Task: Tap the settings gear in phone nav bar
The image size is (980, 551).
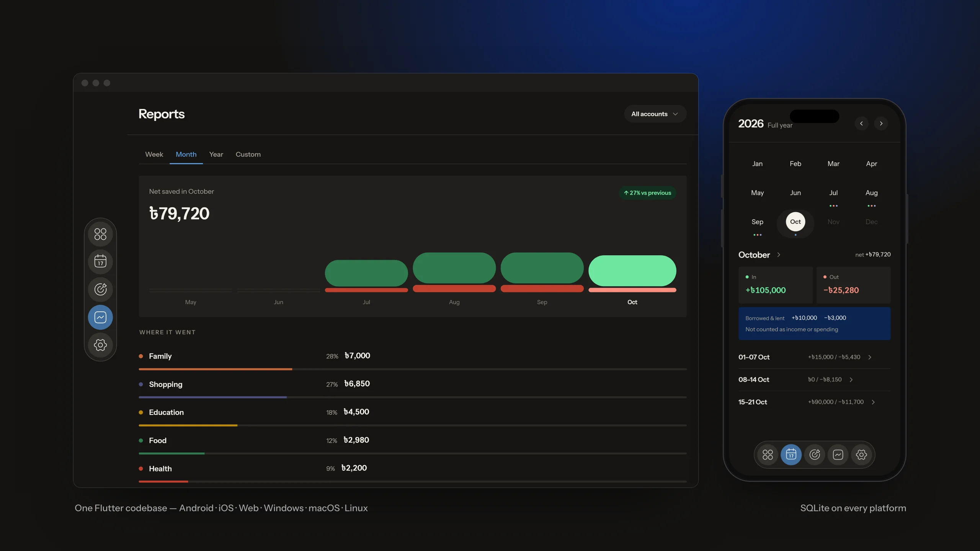Action: pos(861,455)
